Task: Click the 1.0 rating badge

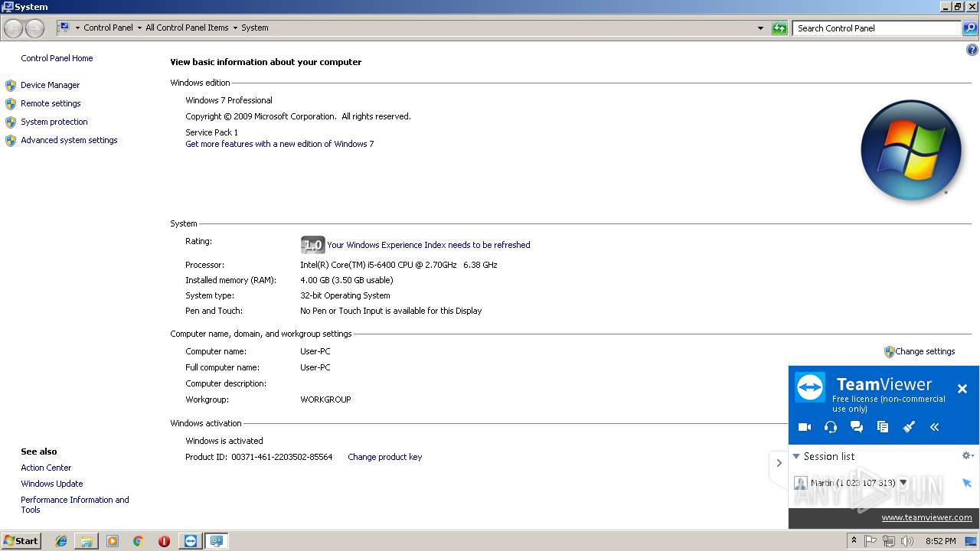Action: coord(312,245)
